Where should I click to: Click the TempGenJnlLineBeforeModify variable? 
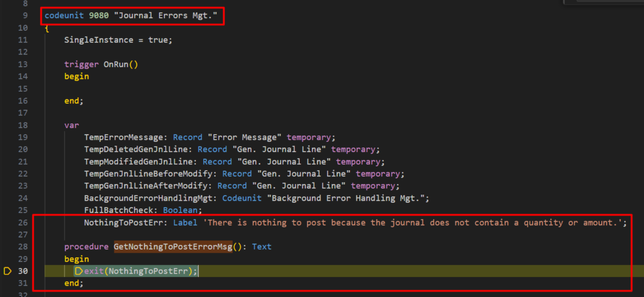pyautogui.click(x=151, y=173)
